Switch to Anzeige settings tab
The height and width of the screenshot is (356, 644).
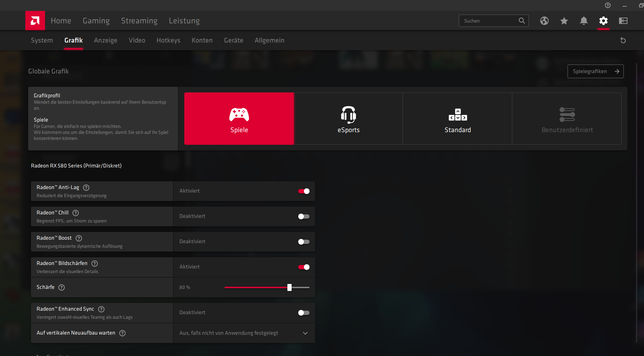(106, 40)
